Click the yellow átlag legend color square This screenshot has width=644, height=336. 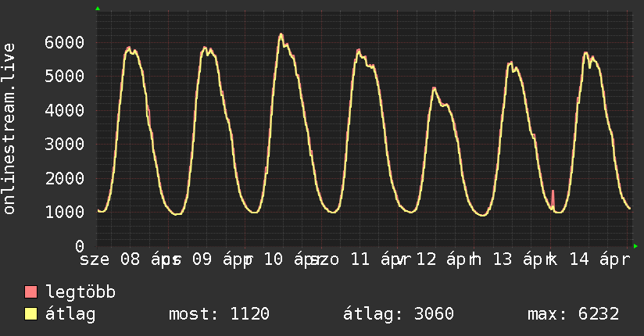pos(31,315)
